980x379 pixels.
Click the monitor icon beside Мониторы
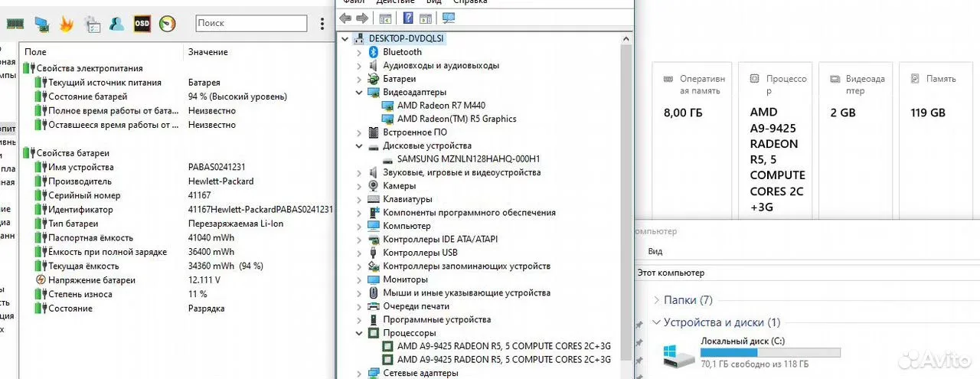[374, 279]
